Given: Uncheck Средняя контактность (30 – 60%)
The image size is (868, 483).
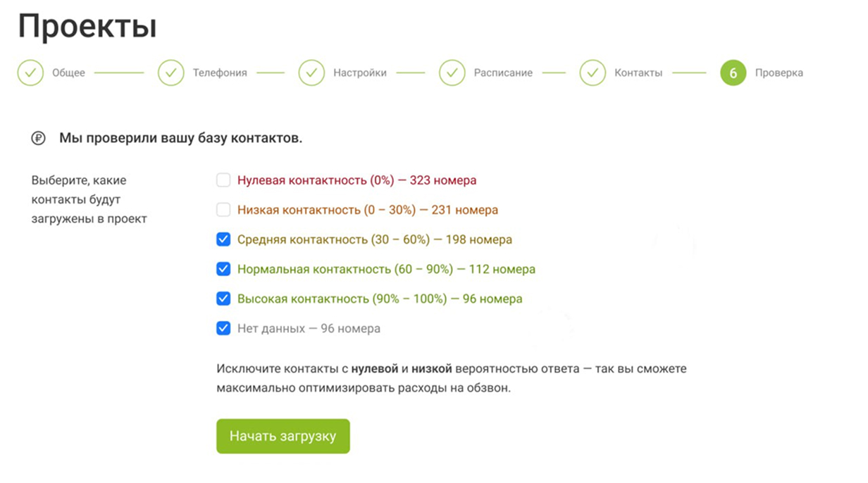Looking at the screenshot, I should pos(223,239).
